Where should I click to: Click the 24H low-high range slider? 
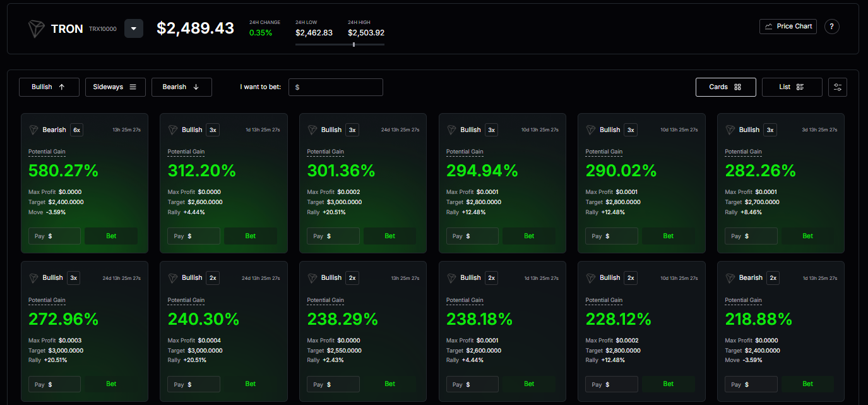(340, 44)
